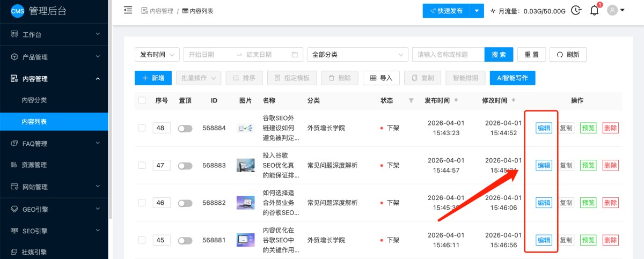Click the 社媒引擎 sidebar icon
644x259 pixels.
coord(14,252)
